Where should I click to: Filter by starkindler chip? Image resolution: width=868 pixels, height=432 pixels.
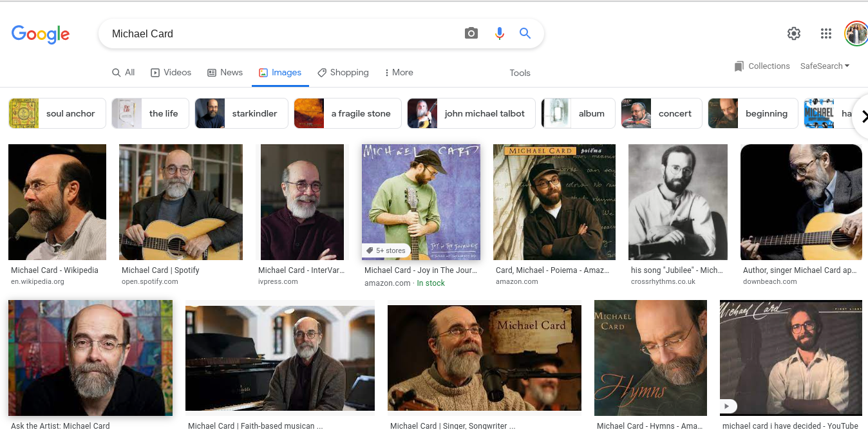point(241,113)
